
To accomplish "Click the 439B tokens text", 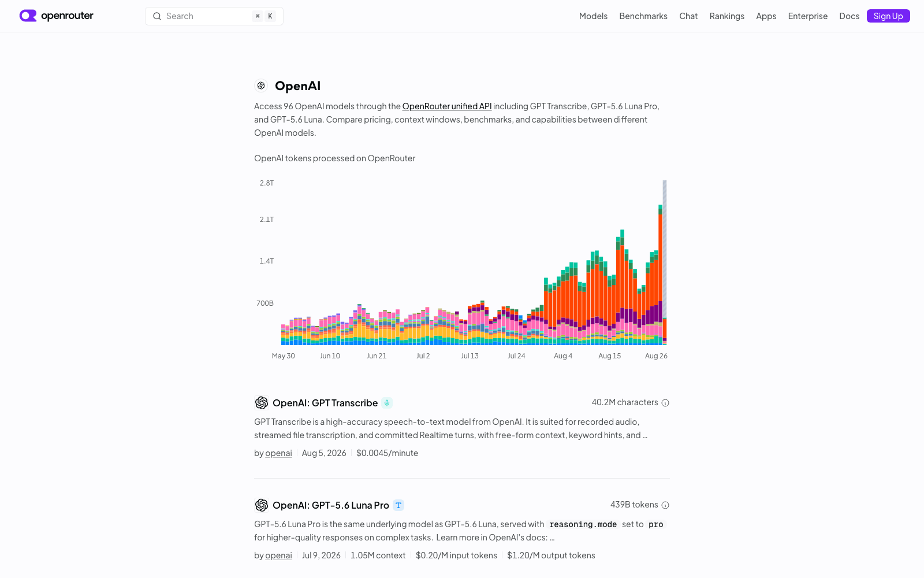I will pos(634,505).
